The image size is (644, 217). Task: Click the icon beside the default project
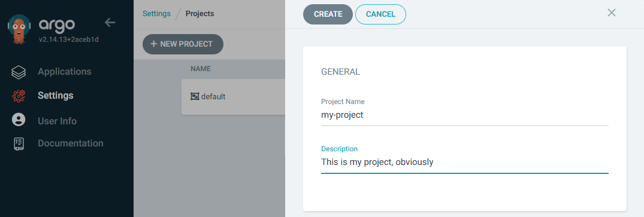pyautogui.click(x=195, y=97)
